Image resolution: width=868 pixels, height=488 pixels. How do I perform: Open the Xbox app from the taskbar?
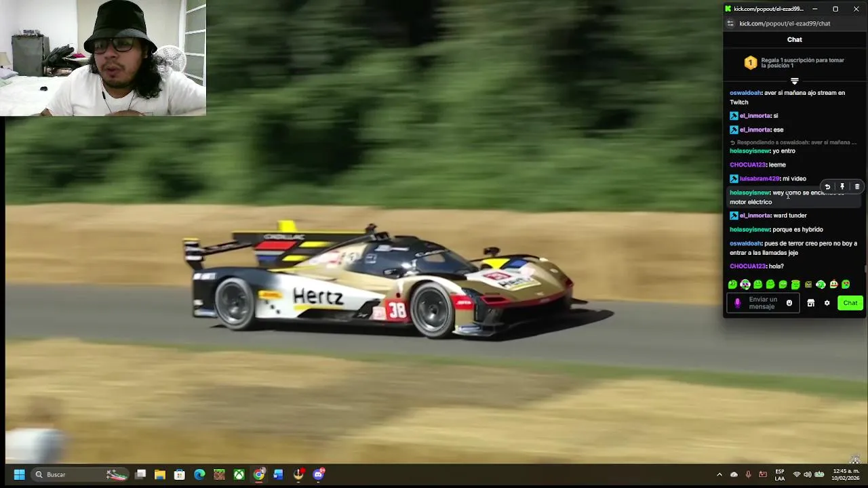pyautogui.click(x=239, y=474)
